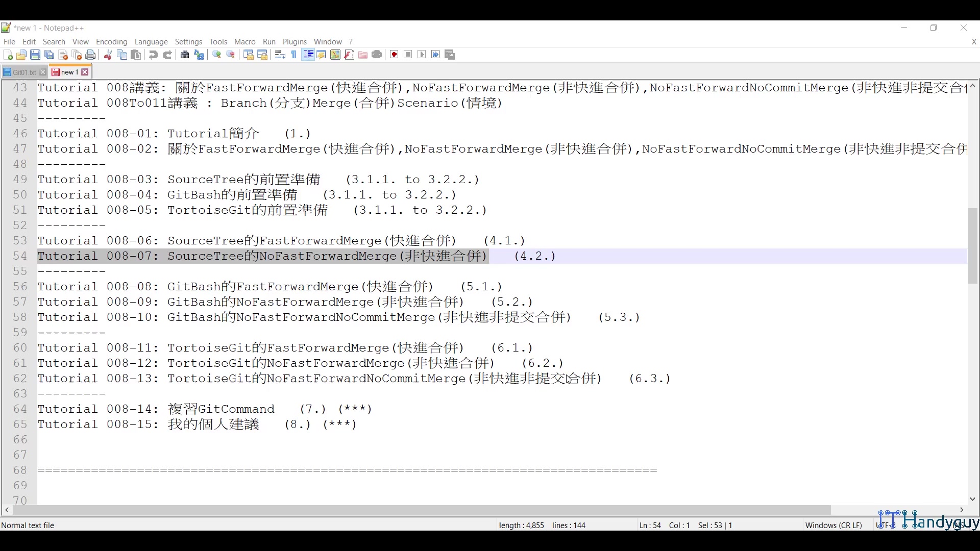Close the new 1 tab
This screenshot has width=980, height=551.
[x=85, y=72]
